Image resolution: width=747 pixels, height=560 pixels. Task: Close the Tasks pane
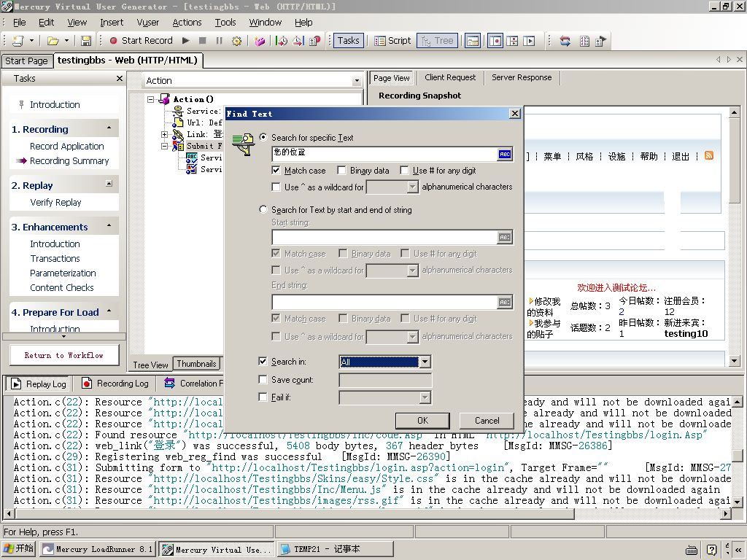tap(120, 79)
